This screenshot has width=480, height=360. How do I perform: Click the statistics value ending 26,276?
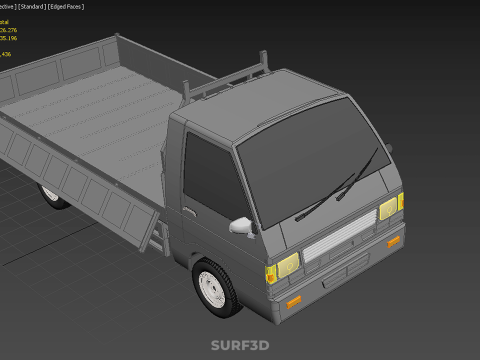(8, 30)
